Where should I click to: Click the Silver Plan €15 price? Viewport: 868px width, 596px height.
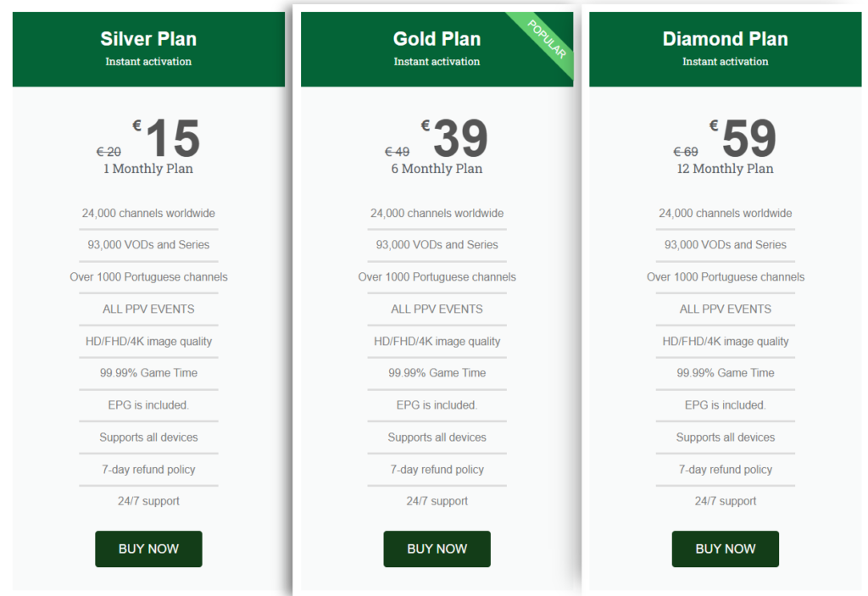(x=171, y=138)
